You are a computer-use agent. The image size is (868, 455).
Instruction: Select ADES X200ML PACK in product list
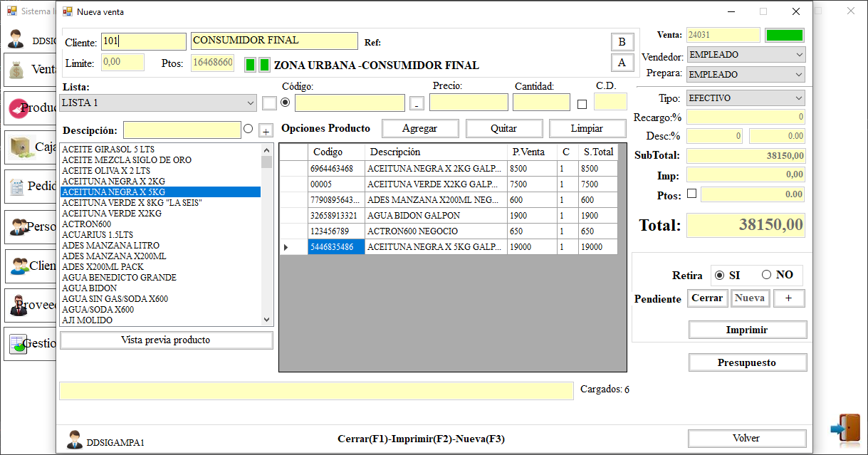(161, 267)
